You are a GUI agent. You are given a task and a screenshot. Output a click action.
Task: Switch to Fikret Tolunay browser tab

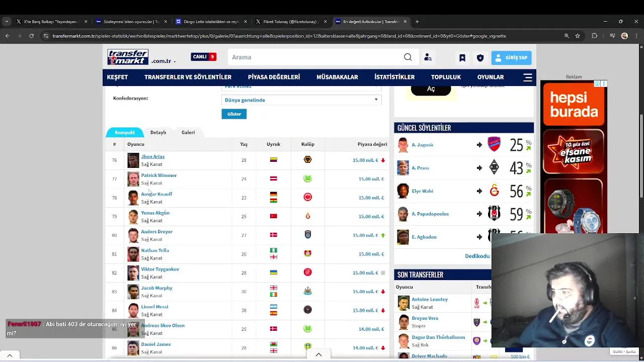coord(290,22)
